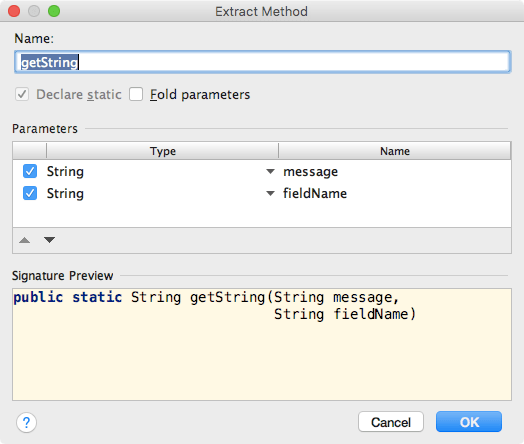Uncheck the message parameter checkbox
Viewport: 524px width, 444px height.
coord(30,171)
